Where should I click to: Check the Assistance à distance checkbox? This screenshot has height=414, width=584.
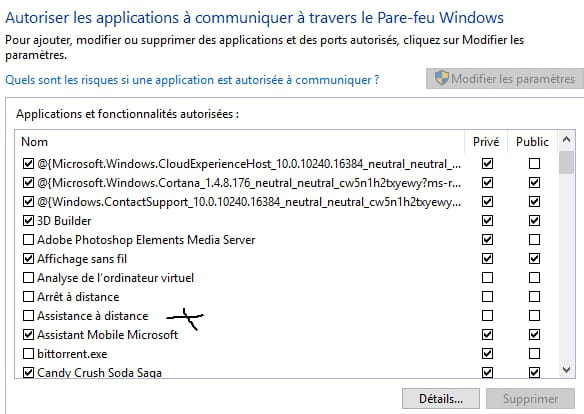(x=28, y=315)
